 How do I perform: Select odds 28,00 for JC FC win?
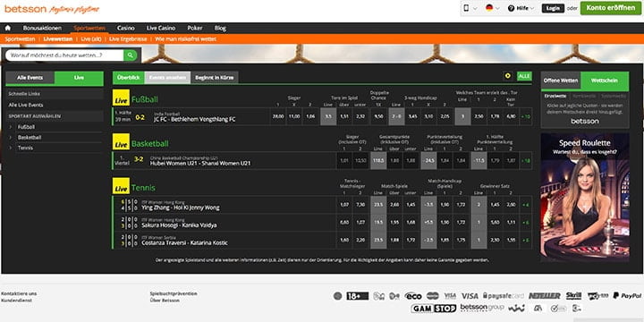coord(278,116)
